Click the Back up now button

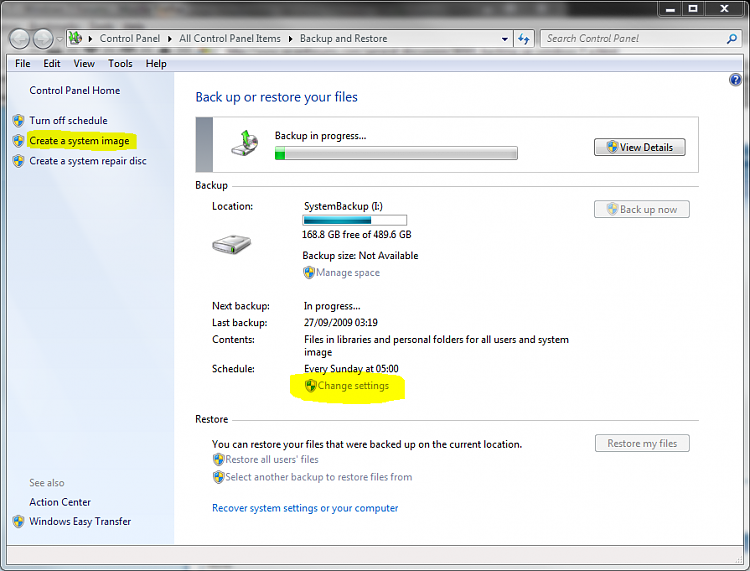pos(641,209)
